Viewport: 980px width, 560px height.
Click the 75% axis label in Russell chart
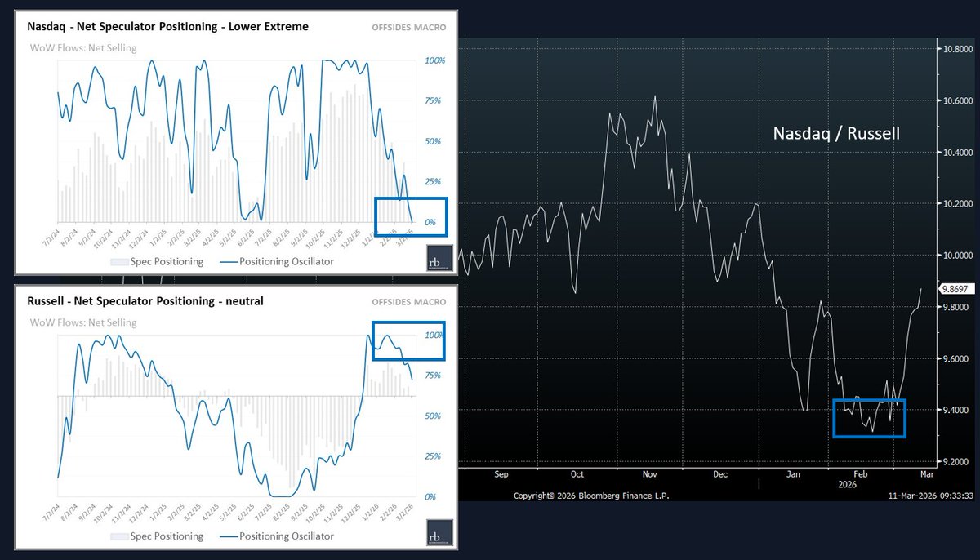click(431, 376)
